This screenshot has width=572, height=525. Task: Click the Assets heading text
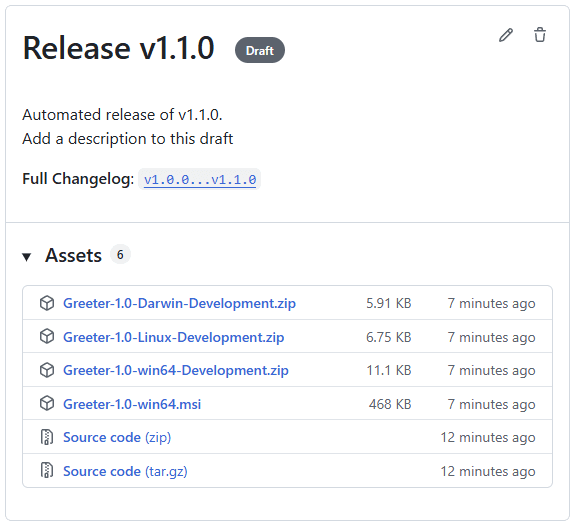tap(73, 255)
